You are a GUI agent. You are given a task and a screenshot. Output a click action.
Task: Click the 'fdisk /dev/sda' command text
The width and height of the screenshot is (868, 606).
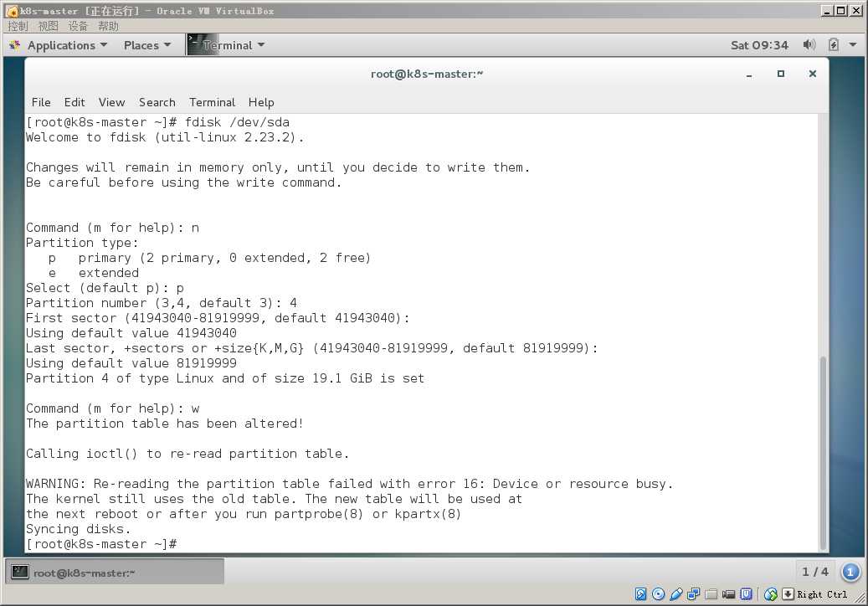tap(237, 122)
